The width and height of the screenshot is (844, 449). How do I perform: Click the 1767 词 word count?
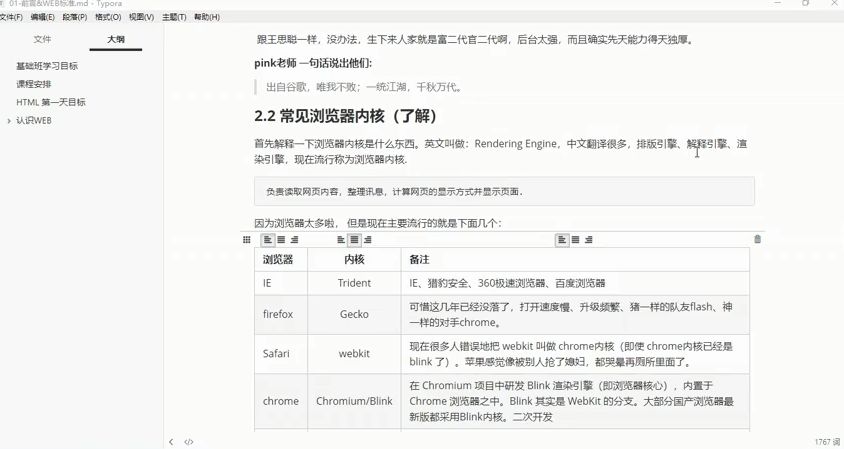(825, 441)
